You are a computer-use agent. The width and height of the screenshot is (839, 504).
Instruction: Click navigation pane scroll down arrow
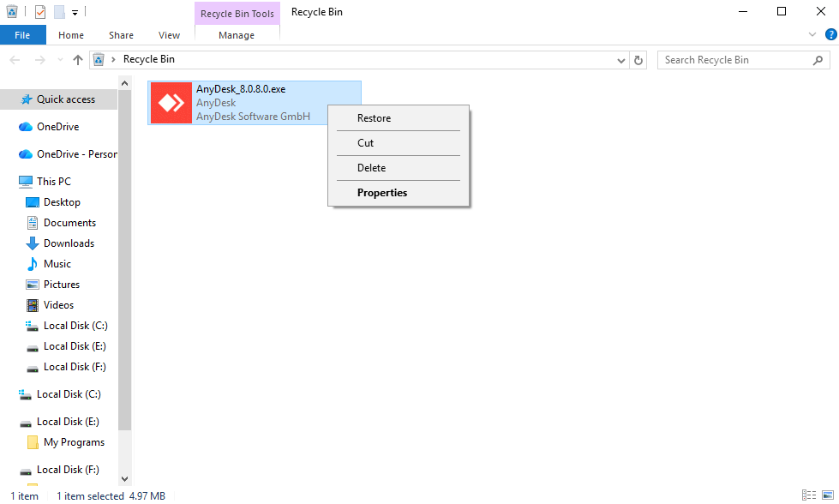tap(124, 479)
